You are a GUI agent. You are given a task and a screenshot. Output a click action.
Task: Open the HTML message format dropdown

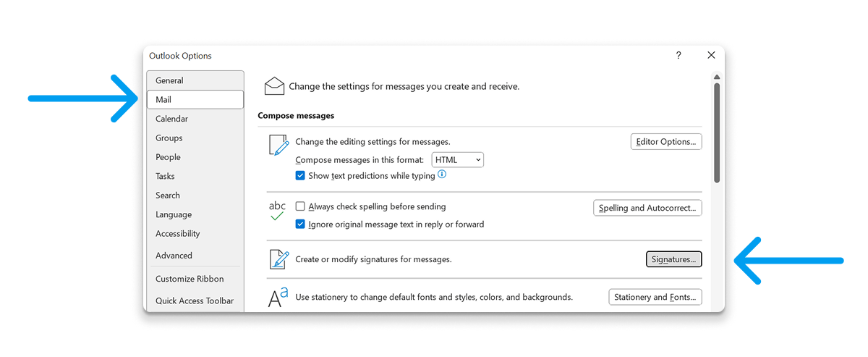click(x=457, y=160)
